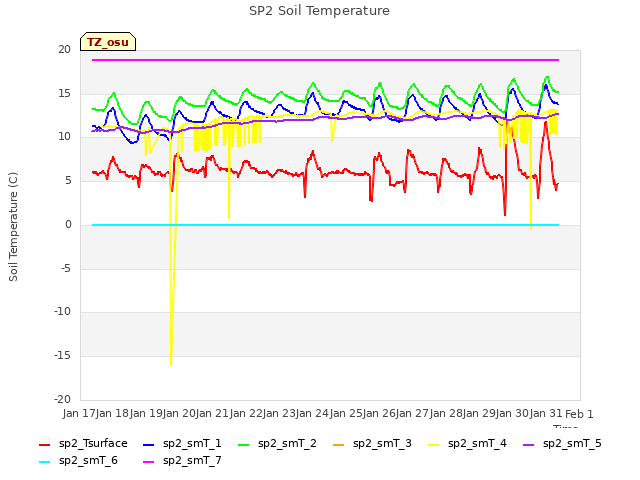
Task: Click the 0 y-axis tick label
Action: [68, 224]
